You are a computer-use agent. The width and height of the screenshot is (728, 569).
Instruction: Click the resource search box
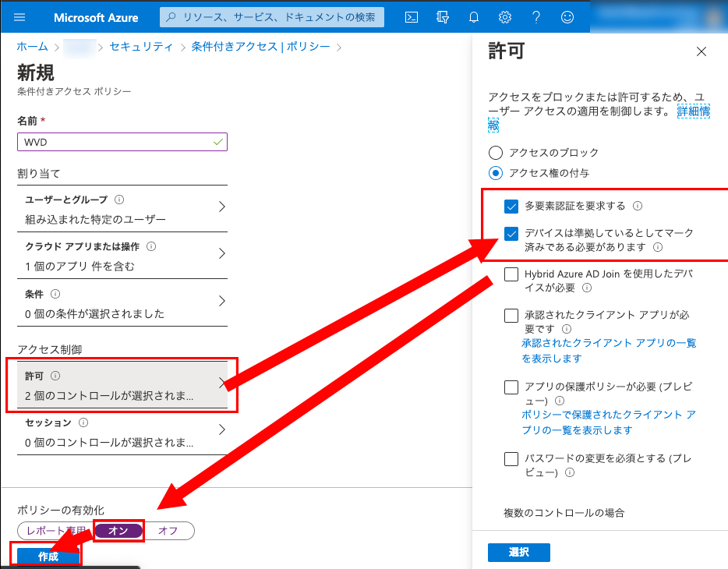point(272,17)
